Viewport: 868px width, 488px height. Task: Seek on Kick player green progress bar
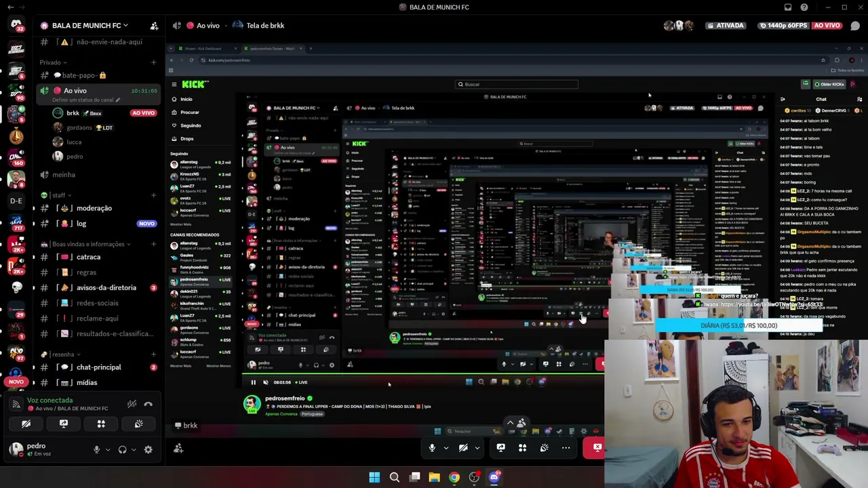[x=422, y=374]
